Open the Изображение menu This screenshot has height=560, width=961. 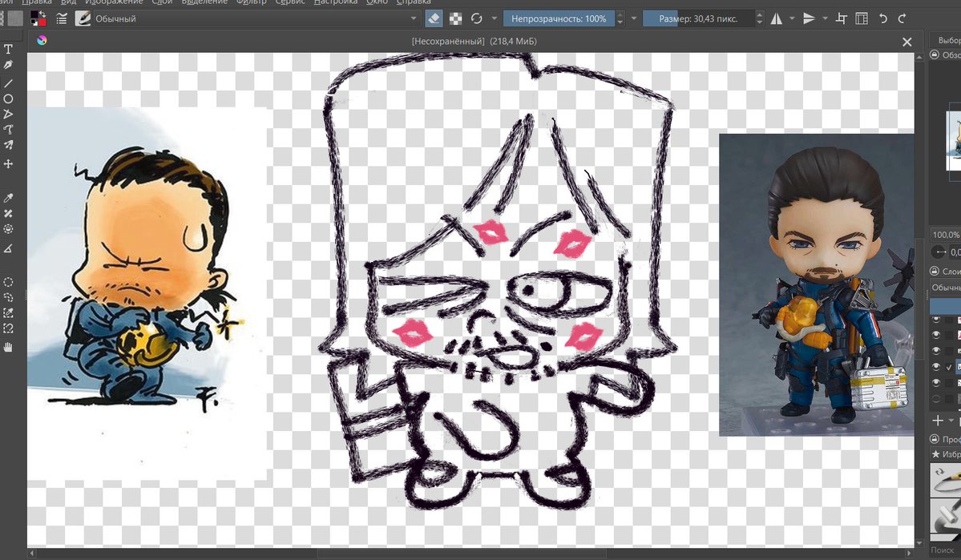coord(114,2)
